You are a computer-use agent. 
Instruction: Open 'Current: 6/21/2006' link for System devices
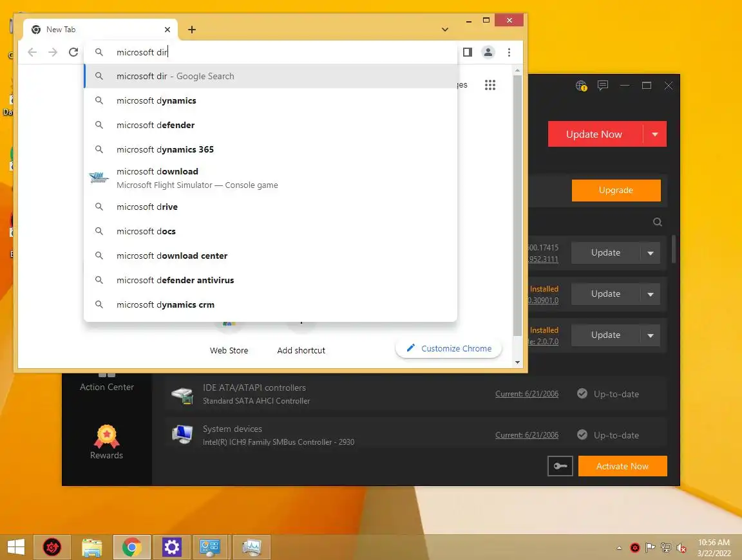pos(527,435)
